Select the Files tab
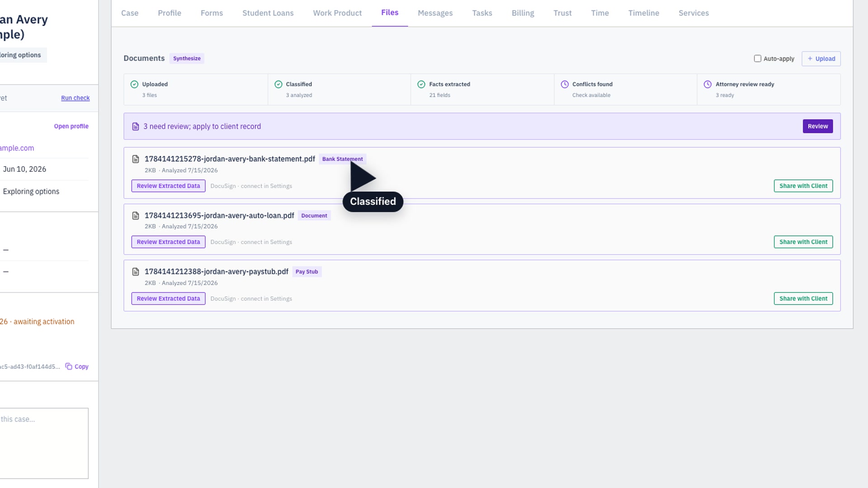The width and height of the screenshot is (868, 488). (390, 13)
